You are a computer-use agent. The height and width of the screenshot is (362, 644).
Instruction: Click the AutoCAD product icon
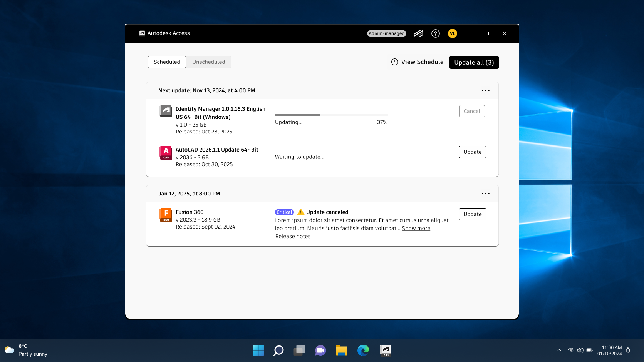click(x=166, y=153)
